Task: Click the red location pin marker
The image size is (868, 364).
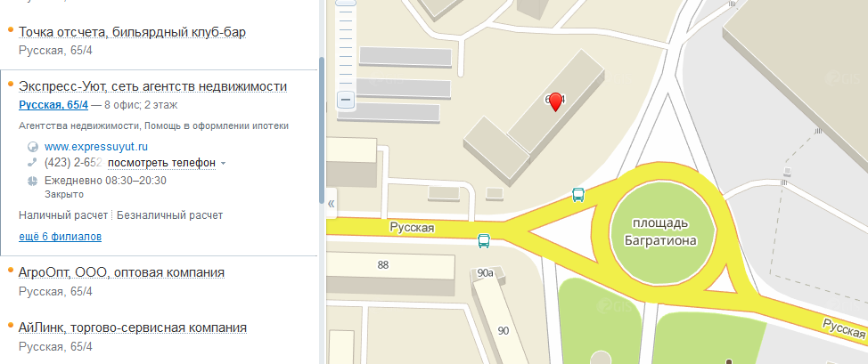Action: pyautogui.click(x=556, y=103)
